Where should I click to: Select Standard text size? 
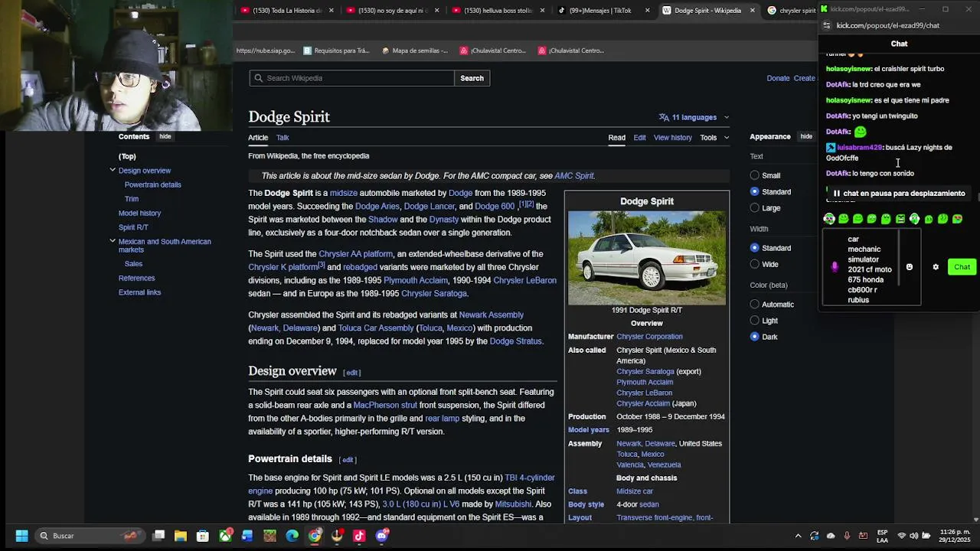point(755,191)
